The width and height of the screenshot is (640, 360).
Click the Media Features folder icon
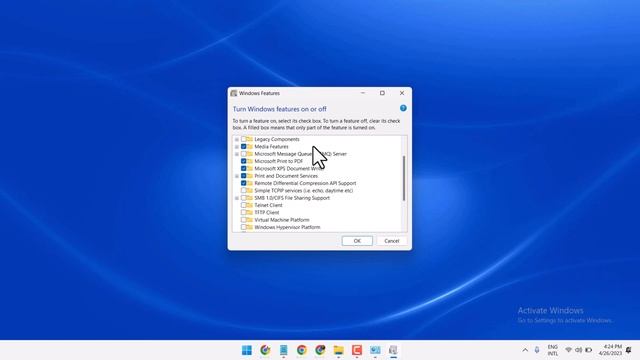point(249,147)
